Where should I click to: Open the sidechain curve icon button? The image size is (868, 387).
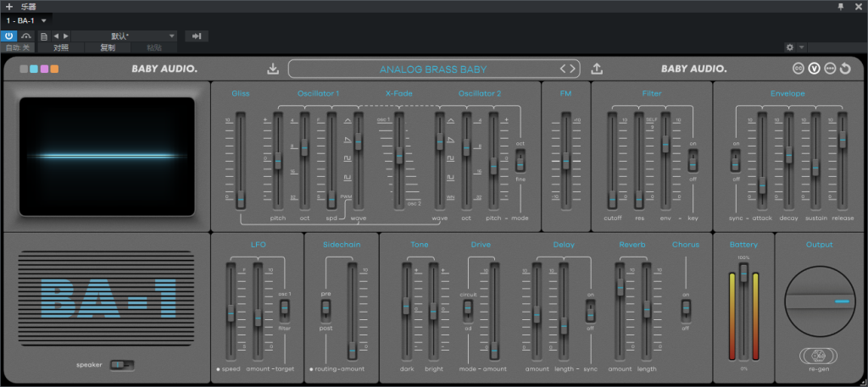coord(26,36)
